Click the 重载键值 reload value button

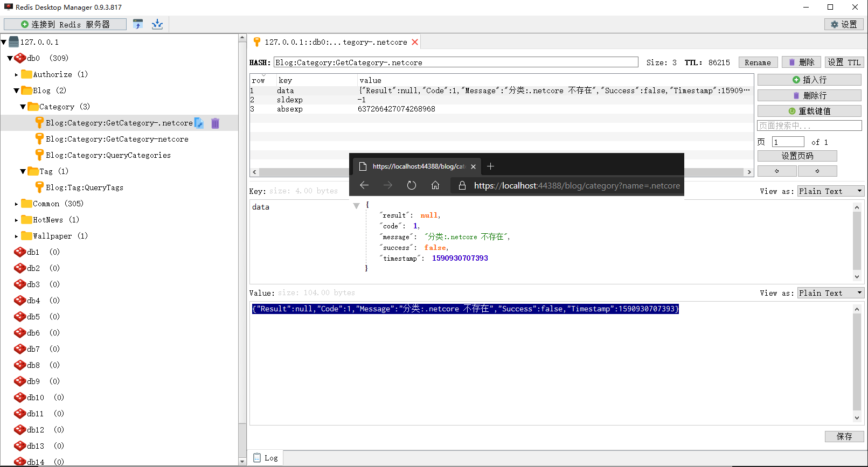click(809, 111)
